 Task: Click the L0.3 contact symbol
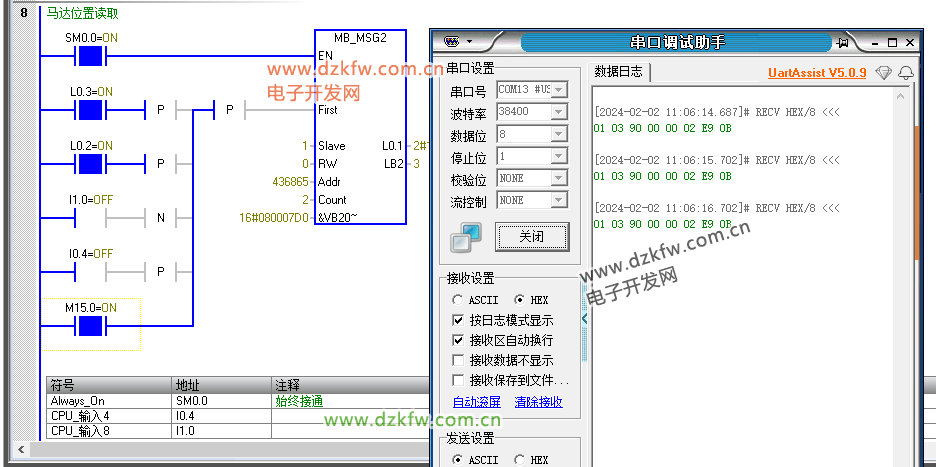[x=91, y=109]
